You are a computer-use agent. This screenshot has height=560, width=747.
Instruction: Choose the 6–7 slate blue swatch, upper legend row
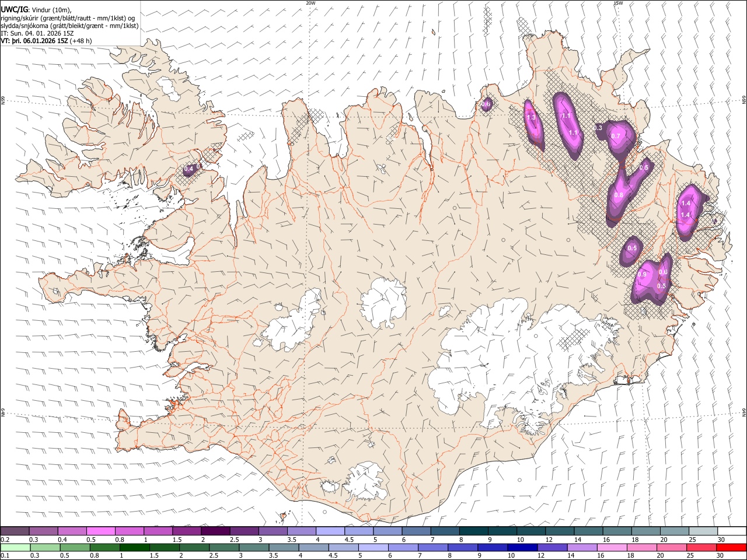[416, 531]
